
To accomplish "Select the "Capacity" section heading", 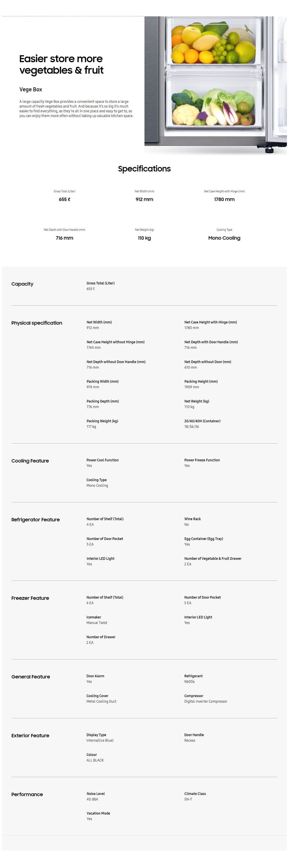I will (x=22, y=284).
